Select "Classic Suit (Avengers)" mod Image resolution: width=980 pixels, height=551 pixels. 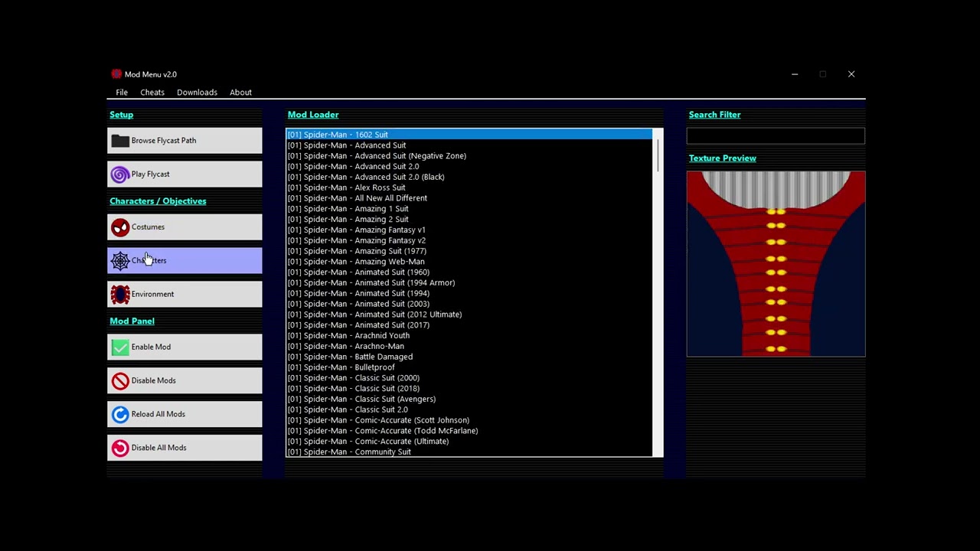pyautogui.click(x=469, y=399)
